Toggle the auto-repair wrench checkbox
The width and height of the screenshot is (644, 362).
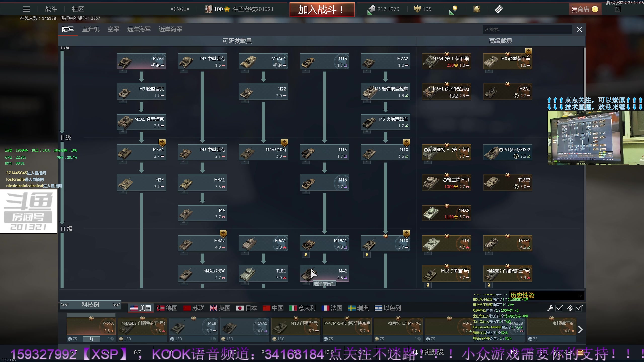pos(559,308)
